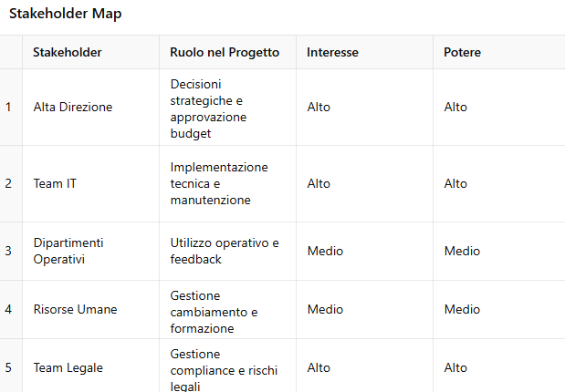Screen dimensions: 565x392
Task: Select the Team IT cell
Action: pyautogui.click(x=90, y=183)
